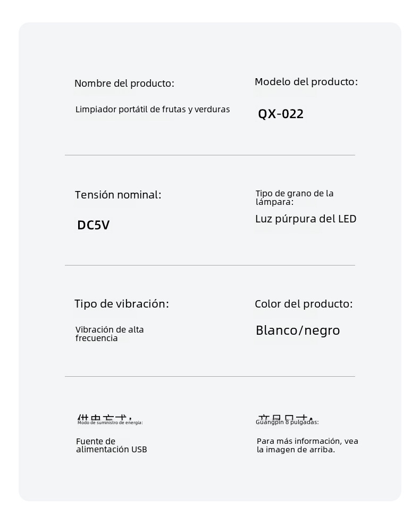Select the "Blanco/negro" color value
This screenshot has width=420, height=530.
(x=298, y=330)
